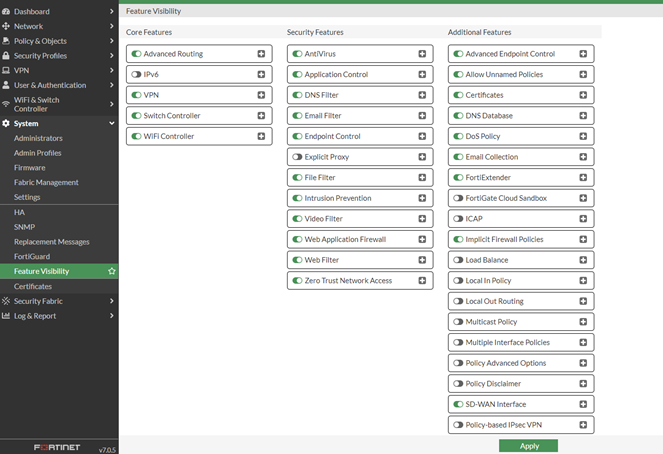Click the plus icon for Policy-based IPsec VPN
Image resolution: width=663 pixels, height=454 pixels.
(584, 425)
